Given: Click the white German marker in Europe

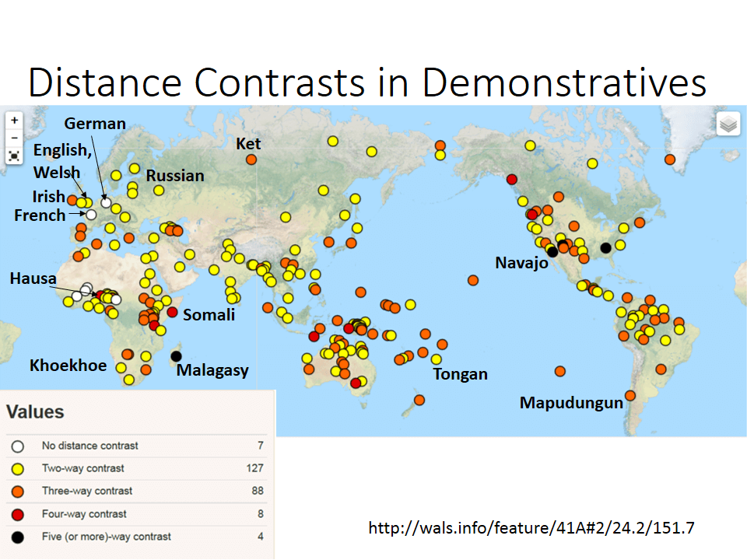Looking at the screenshot, I should pos(106,202).
